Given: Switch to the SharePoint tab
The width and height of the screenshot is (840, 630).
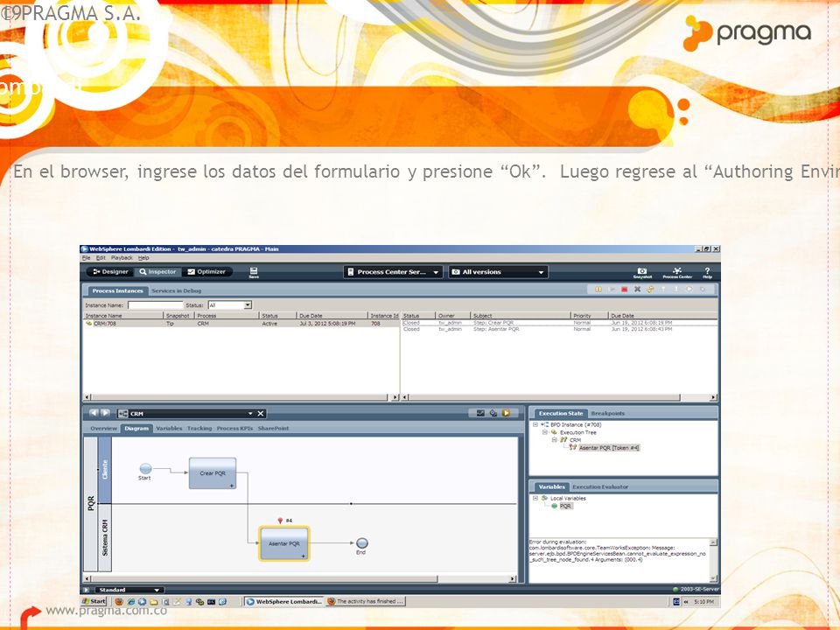Looking at the screenshot, I should point(273,429).
